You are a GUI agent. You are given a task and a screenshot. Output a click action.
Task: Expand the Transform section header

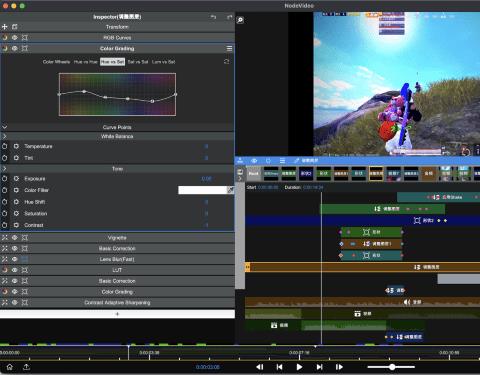coord(117,27)
